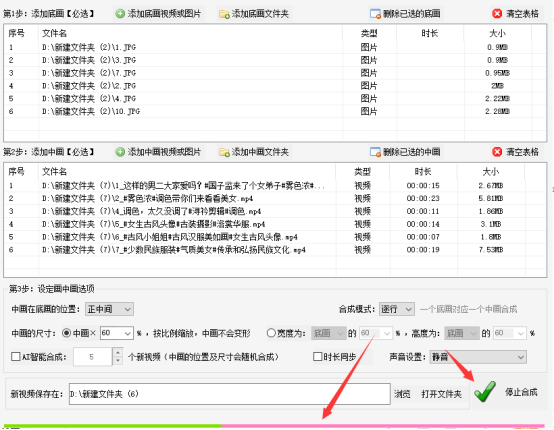554x430 pixels.
Task: Click the 类型 header in overlay table
Action: coord(363,172)
